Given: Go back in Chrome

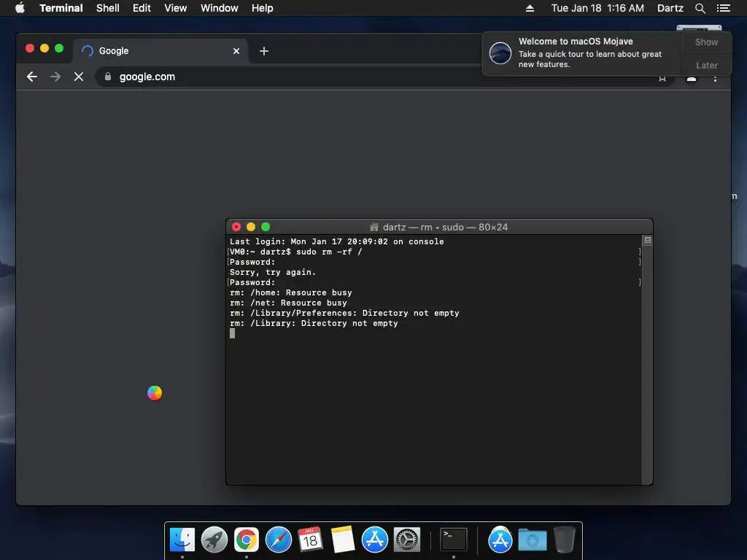Looking at the screenshot, I should coord(32,77).
